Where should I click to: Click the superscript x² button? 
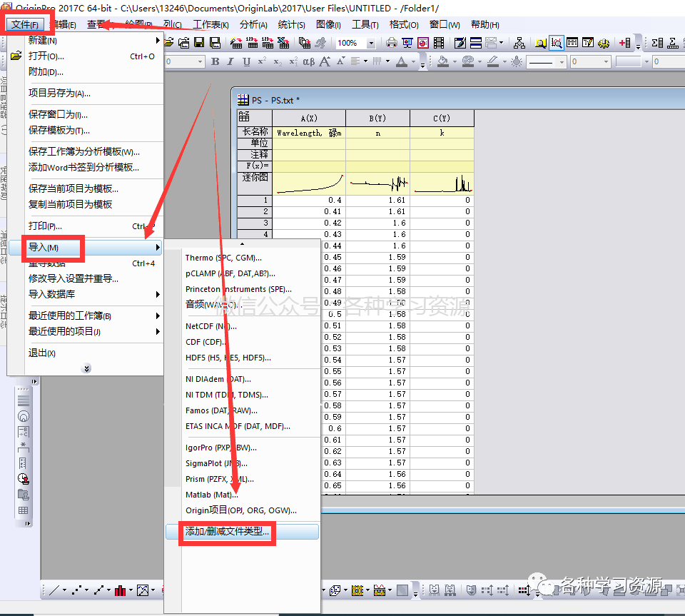(262, 62)
